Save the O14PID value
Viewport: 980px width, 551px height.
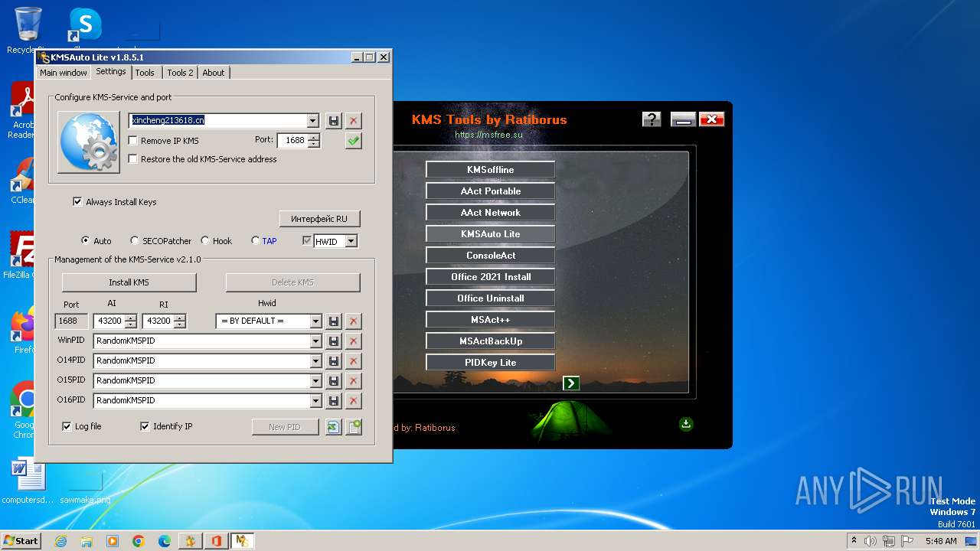334,361
